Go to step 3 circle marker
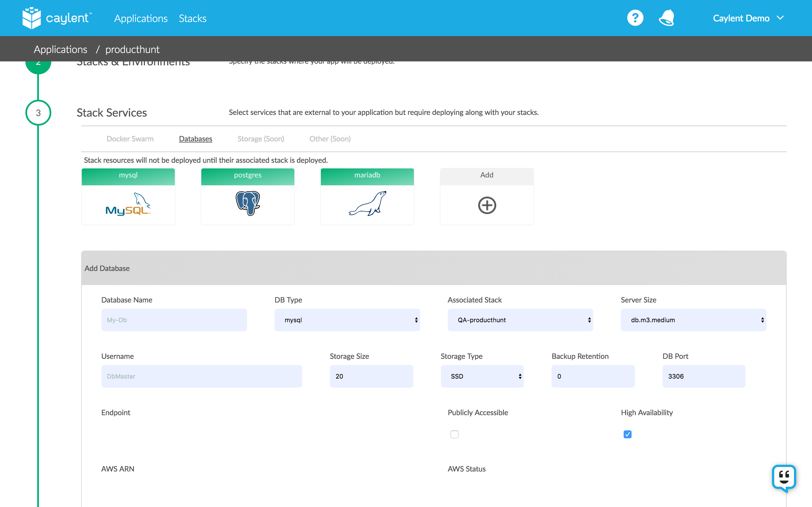 tap(38, 113)
